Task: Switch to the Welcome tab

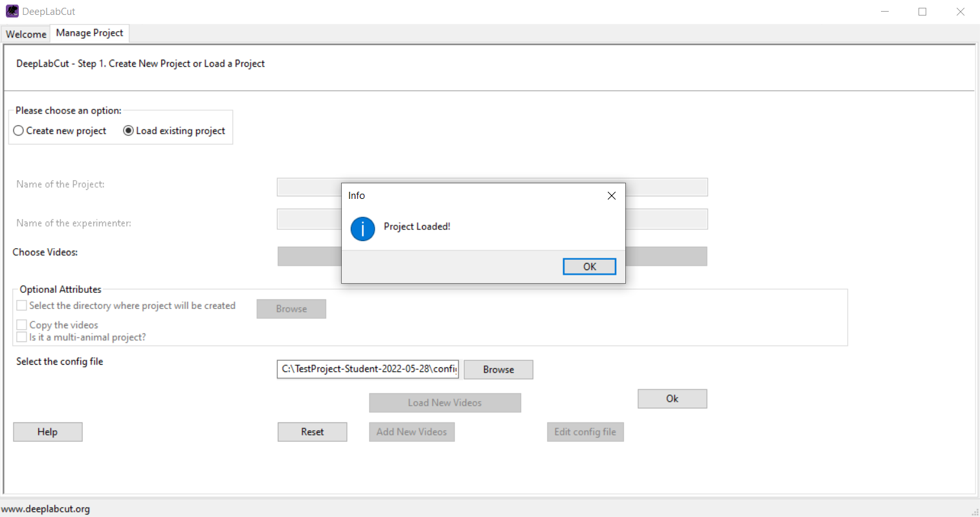Action: point(26,34)
